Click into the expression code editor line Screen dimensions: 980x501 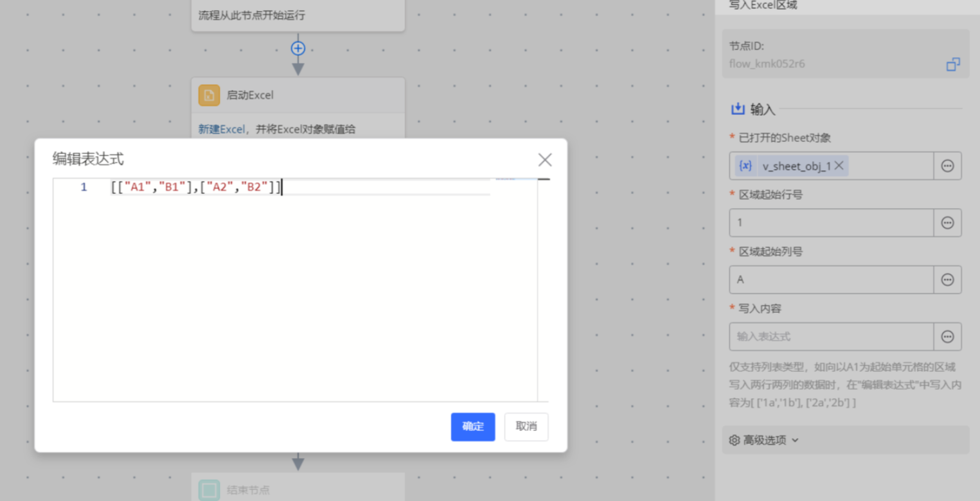pyautogui.click(x=300, y=188)
